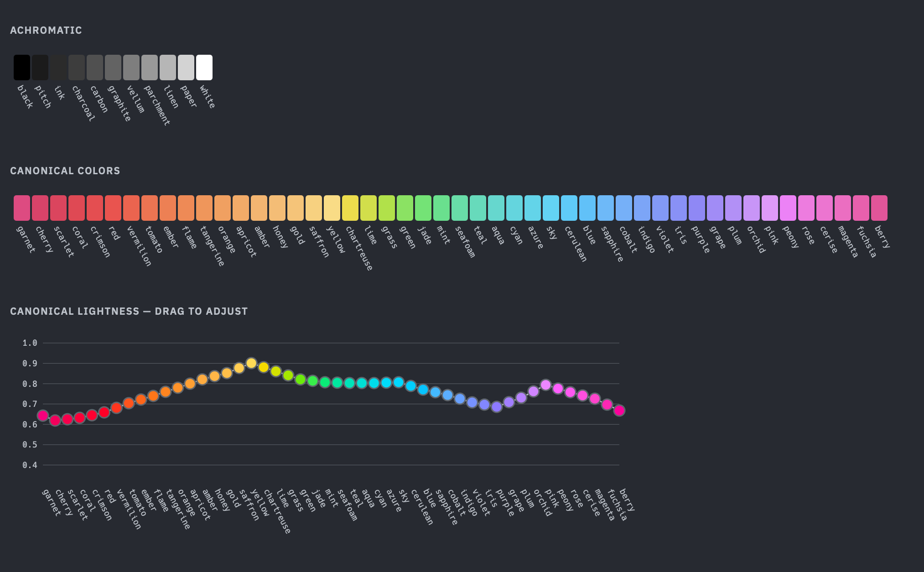The image size is (924, 572).
Task: Click the parchment gray swatch
Action: [150, 67]
